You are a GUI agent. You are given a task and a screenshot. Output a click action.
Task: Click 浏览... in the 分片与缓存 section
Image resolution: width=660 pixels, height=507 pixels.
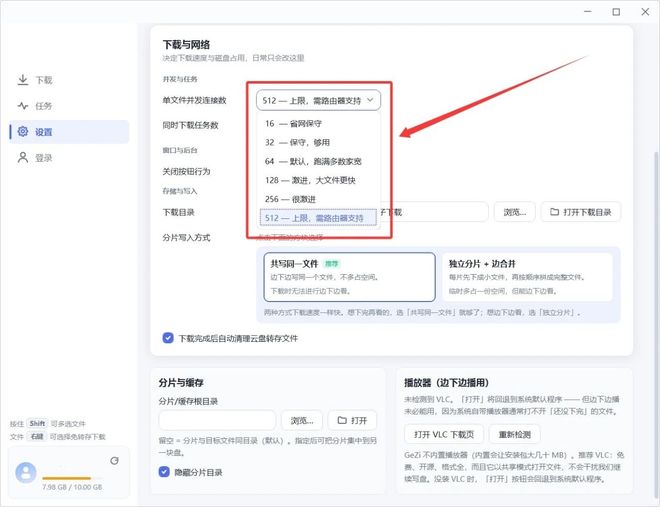(302, 420)
